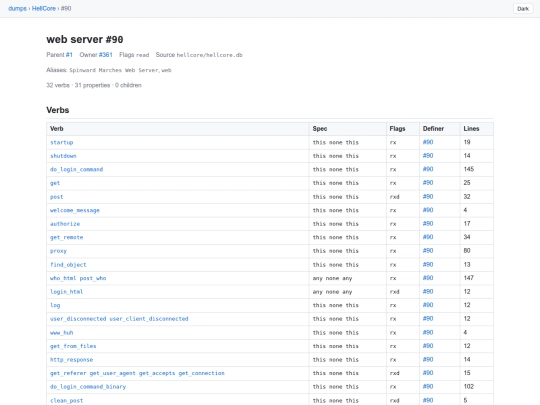
Task: Open the post verb link
Action: [x=56, y=197]
